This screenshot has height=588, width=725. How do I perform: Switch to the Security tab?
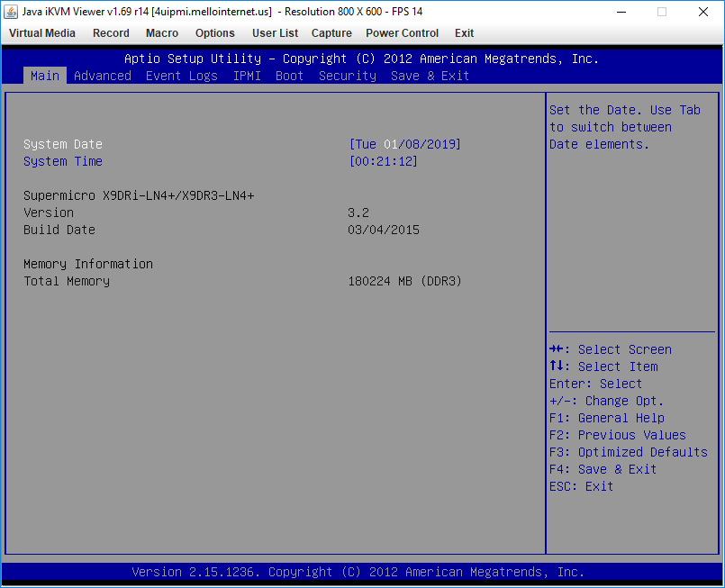pos(348,76)
